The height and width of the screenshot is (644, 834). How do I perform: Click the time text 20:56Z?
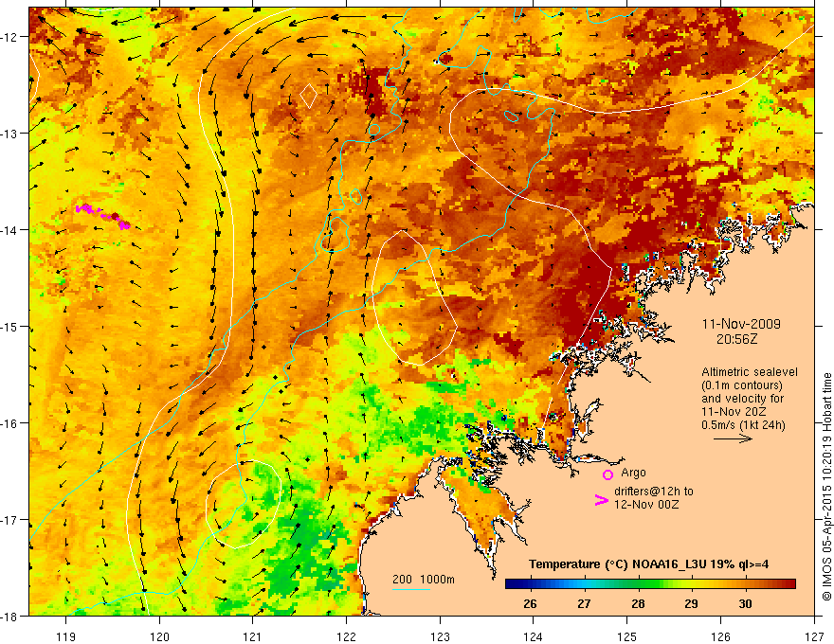click(x=736, y=339)
